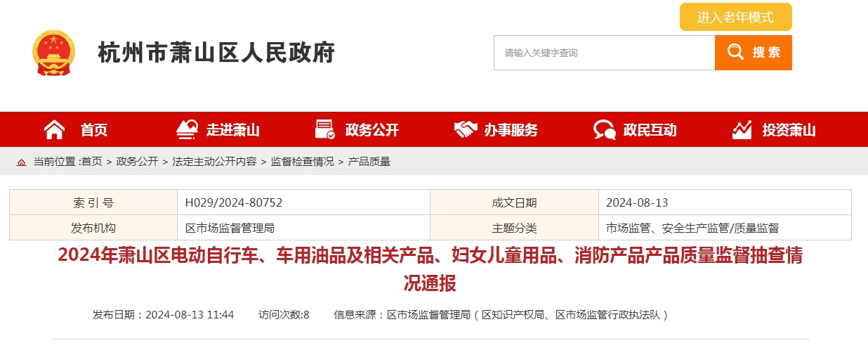The height and width of the screenshot is (355, 868).
Task: Select the 成文日期 value 2024-08-13
Action: 725,202
